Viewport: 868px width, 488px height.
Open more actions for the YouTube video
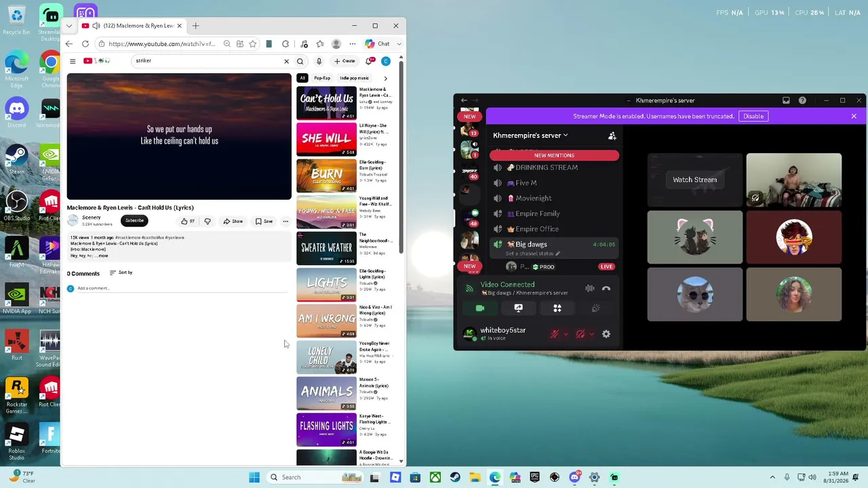click(285, 221)
